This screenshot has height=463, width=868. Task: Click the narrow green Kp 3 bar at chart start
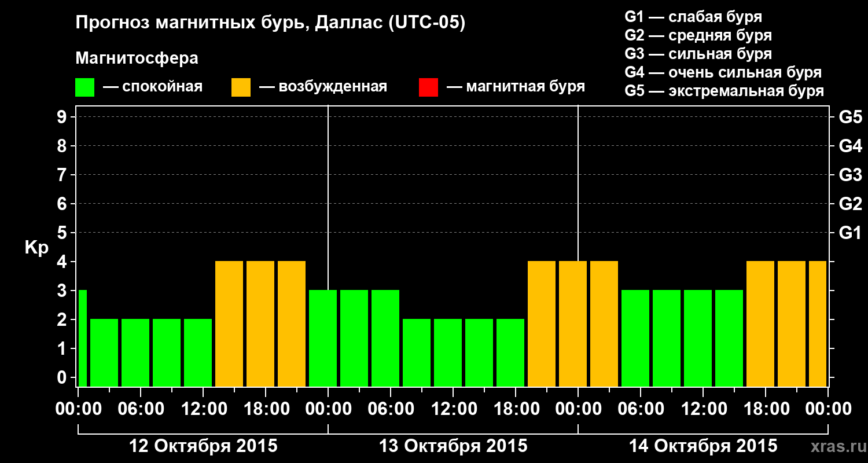click(x=82, y=338)
